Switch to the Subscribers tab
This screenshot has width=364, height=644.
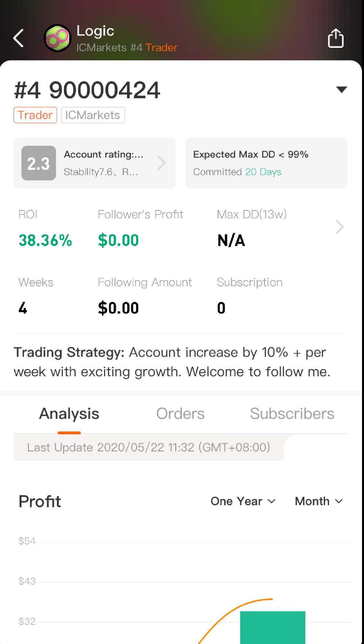pos(292,414)
